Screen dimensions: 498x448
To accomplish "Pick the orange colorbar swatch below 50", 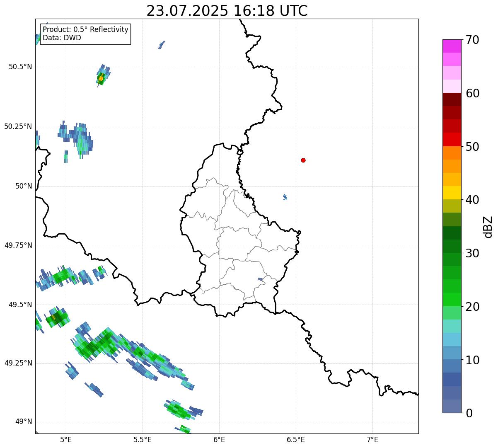I will coord(452,153).
